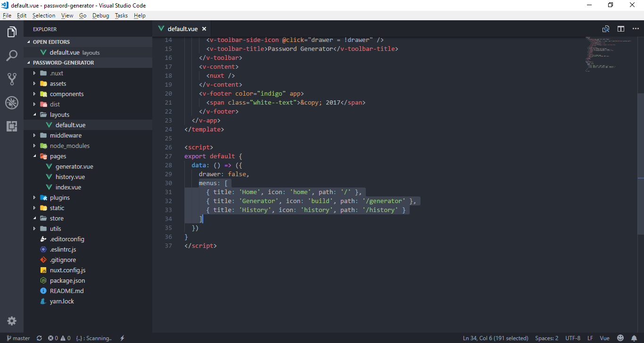This screenshot has width=644, height=343.
Task: Open the Tasks menu
Action: (121, 16)
